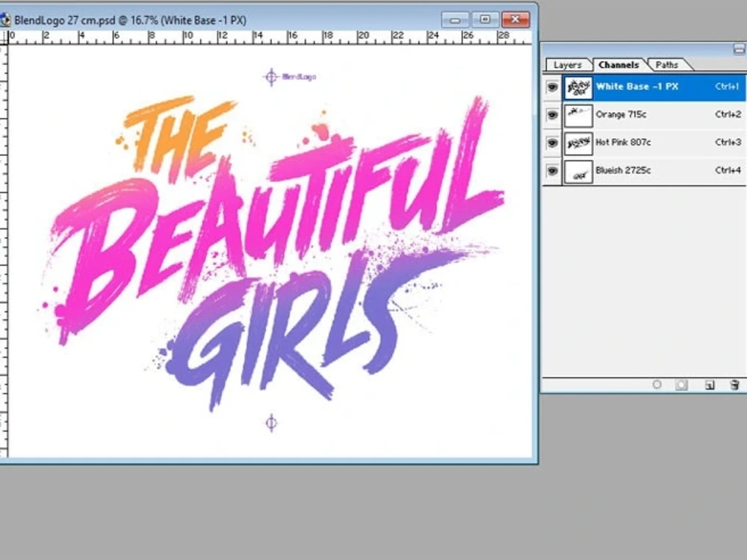Click the registration crosshair above the artwork
Image resolution: width=747 pixels, height=560 pixels.
(x=270, y=76)
